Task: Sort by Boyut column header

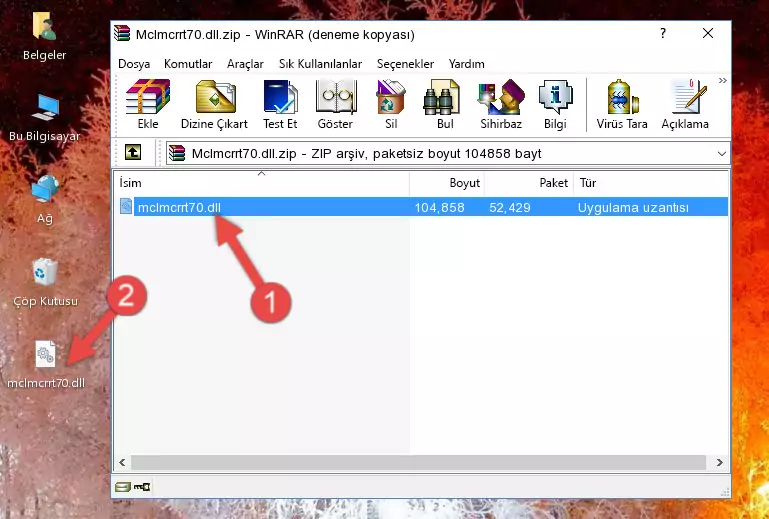Action: click(447, 182)
